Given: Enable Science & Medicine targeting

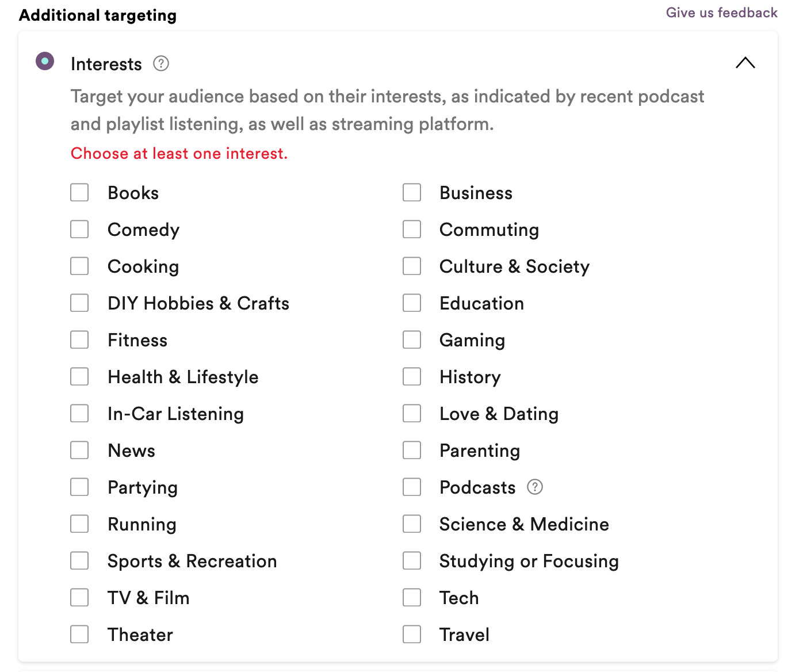Looking at the screenshot, I should pos(412,524).
